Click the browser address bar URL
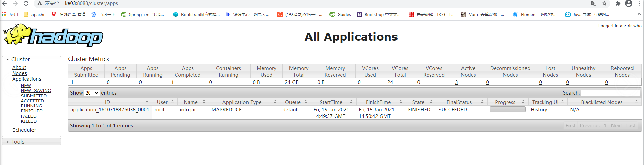Image resolution: width=644 pixels, height=165 pixels. coord(91,3)
